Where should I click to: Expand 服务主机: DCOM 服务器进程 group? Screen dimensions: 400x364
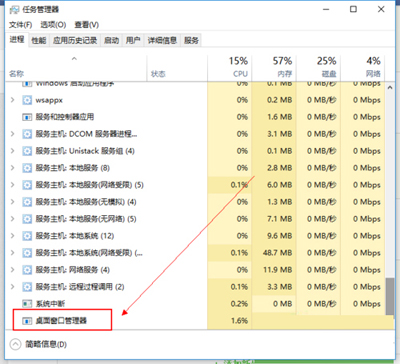[13, 134]
